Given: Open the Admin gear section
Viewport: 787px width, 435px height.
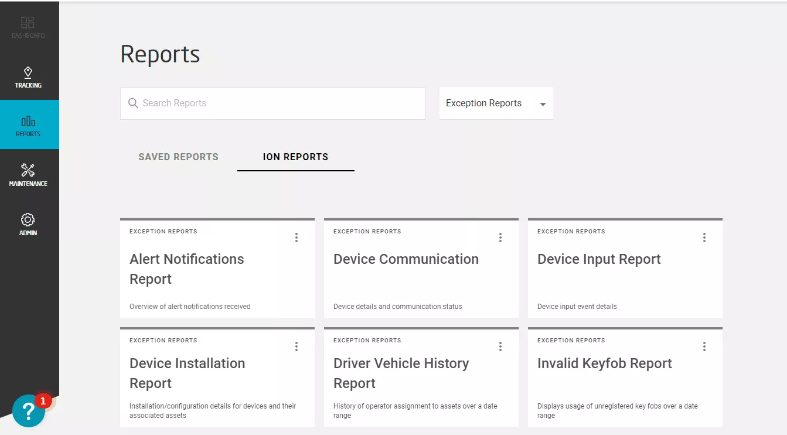Looking at the screenshot, I should (28, 224).
